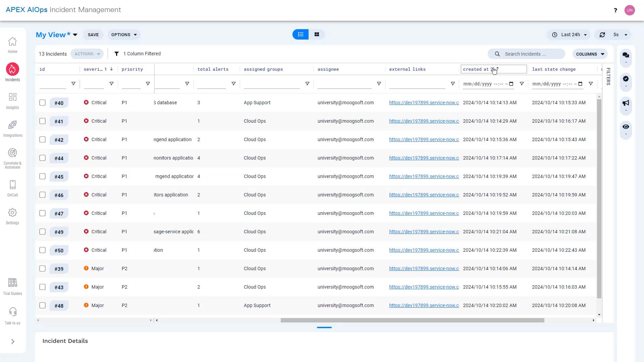Image resolution: width=644 pixels, height=362 pixels.
Task: Click the filter funnel for priority column
Action: click(148, 84)
